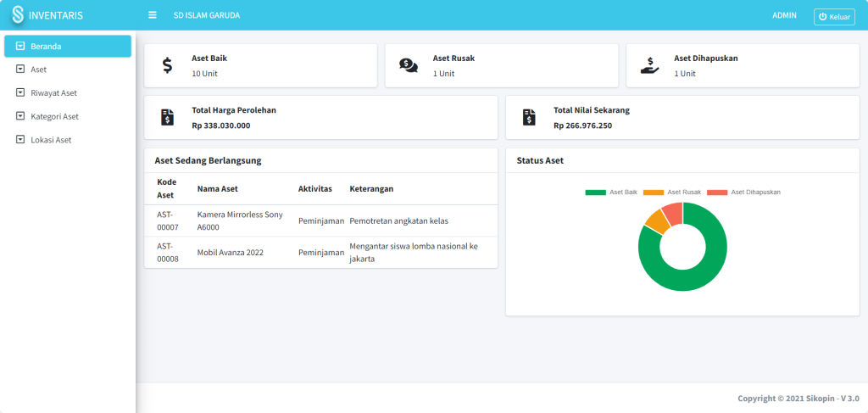This screenshot has width=868, height=413.
Task: Click the Aset Rusak card title
Action: 453,58
